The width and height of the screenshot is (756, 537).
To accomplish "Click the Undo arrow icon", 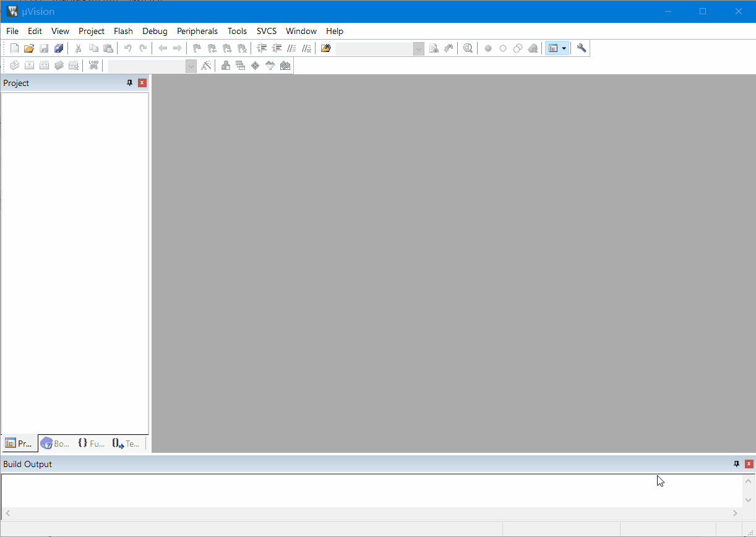I will pyautogui.click(x=128, y=48).
